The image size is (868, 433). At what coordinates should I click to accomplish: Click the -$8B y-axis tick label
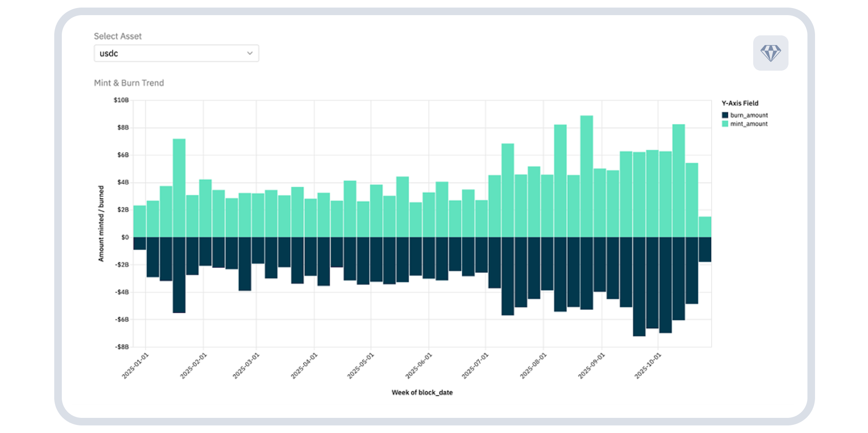[x=122, y=347]
